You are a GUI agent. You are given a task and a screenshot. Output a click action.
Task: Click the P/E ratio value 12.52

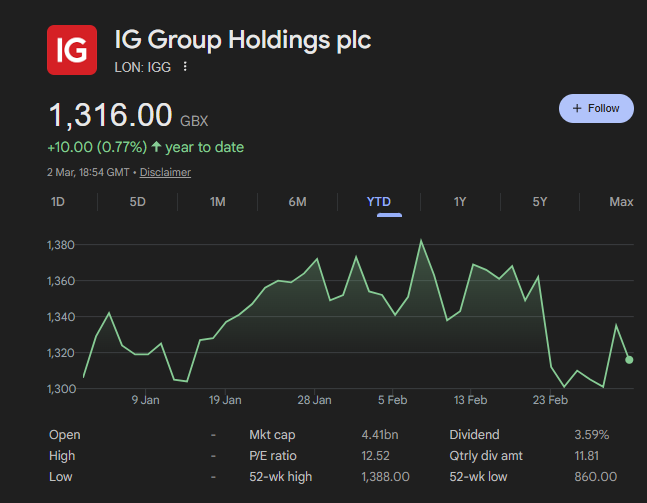(x=376, y=456)
